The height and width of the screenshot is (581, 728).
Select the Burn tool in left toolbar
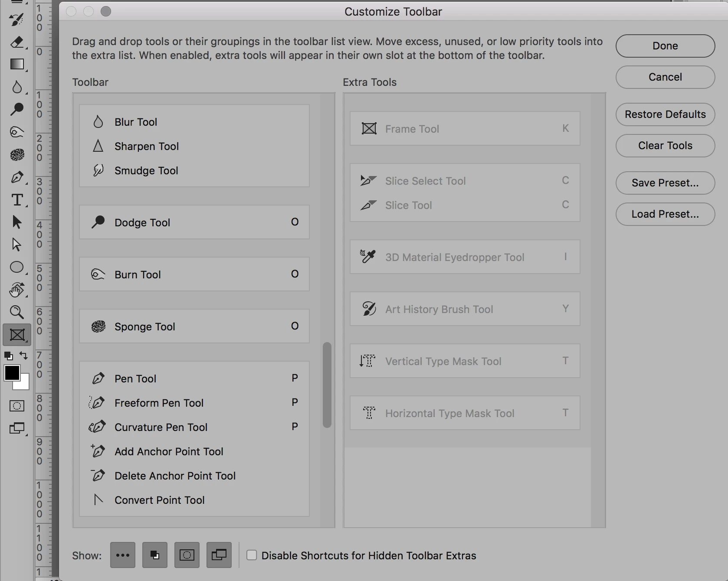pyautogui.click(x=16, y=132)
